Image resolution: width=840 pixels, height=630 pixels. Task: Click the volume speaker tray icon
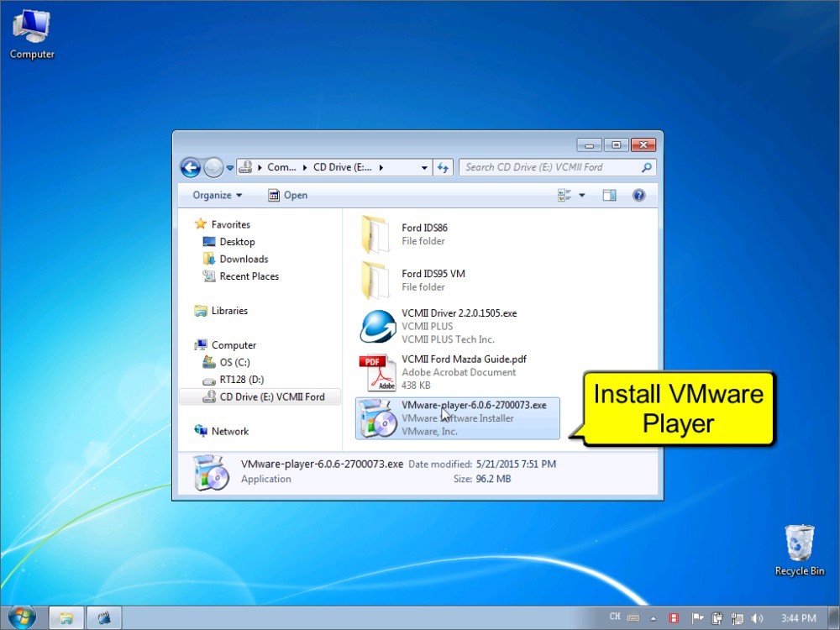pyautogui.click(x=757, y=617)
